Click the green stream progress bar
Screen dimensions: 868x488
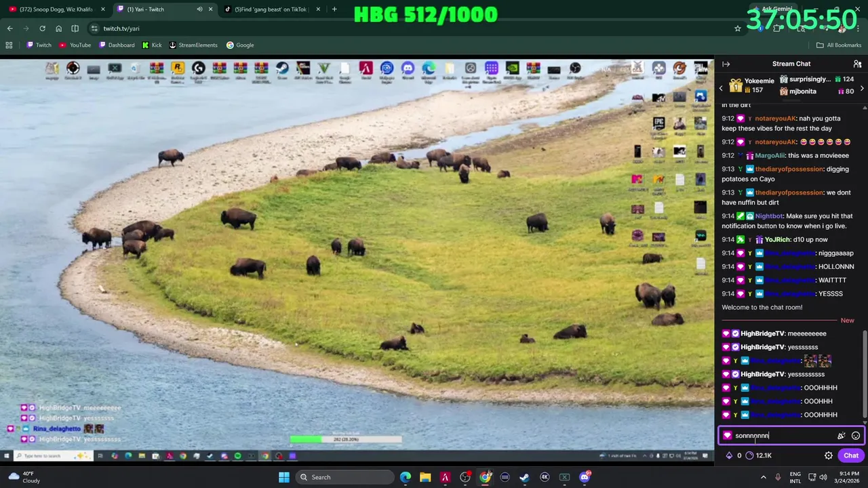pyautogui.click(x=346, y=439)
